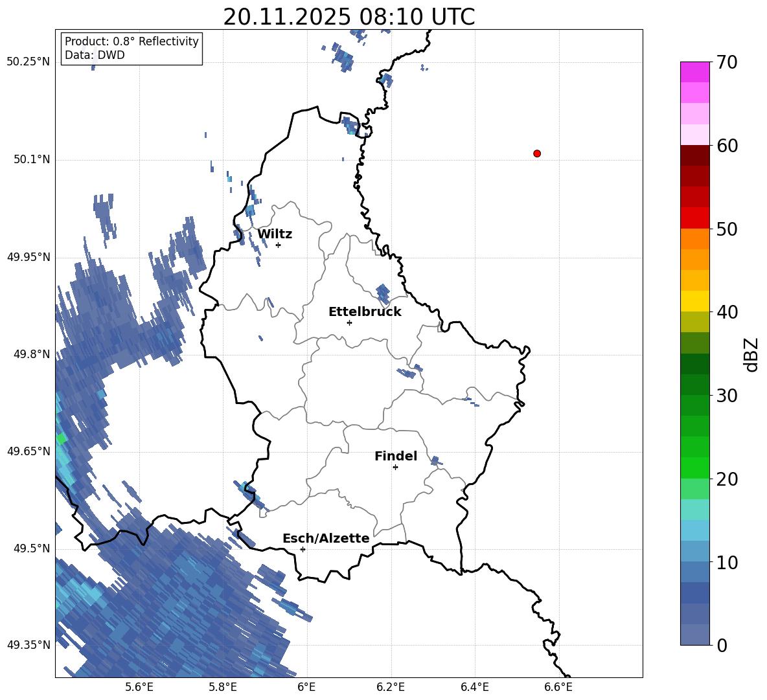Click the Product: 0.8° Reflectivity text
The image size is (767, 700).
[132, 41]
